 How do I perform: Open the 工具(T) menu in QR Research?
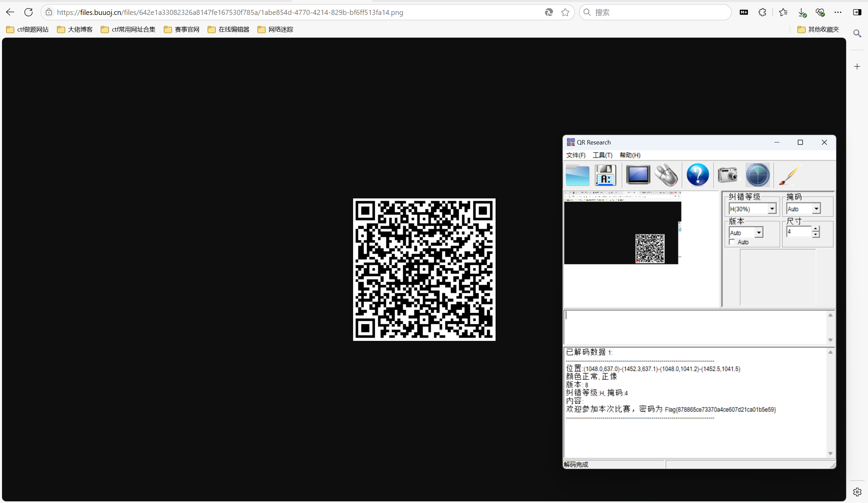[602, 155]
